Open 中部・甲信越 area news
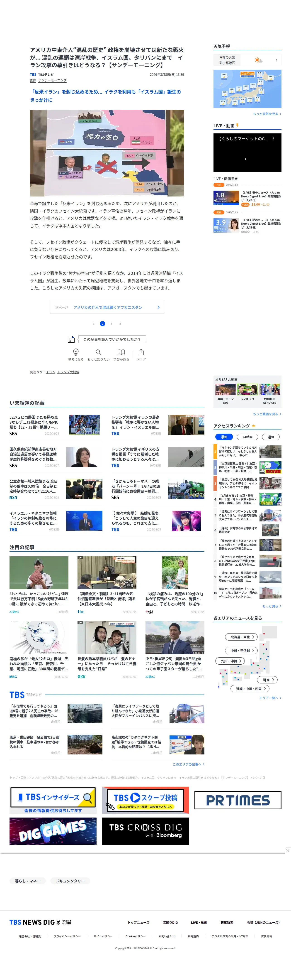291x980 pixels. (x=242, y=651)
